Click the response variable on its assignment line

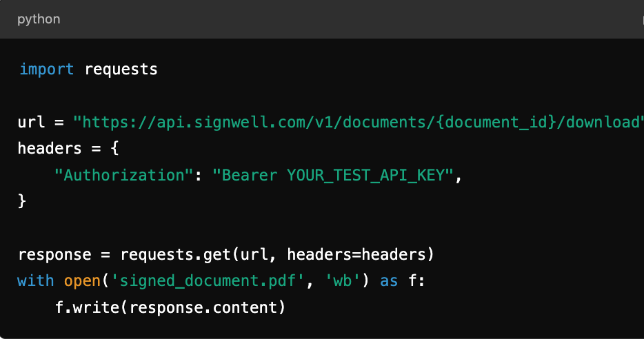click(x=54, y=254)
